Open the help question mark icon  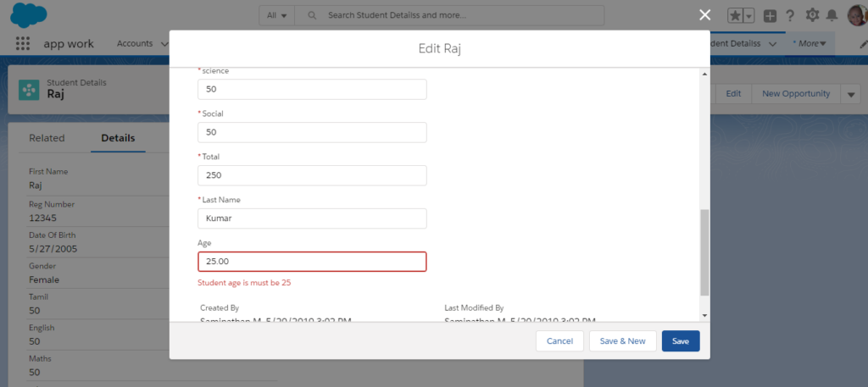pyautogui.click(x=790, y=16)
